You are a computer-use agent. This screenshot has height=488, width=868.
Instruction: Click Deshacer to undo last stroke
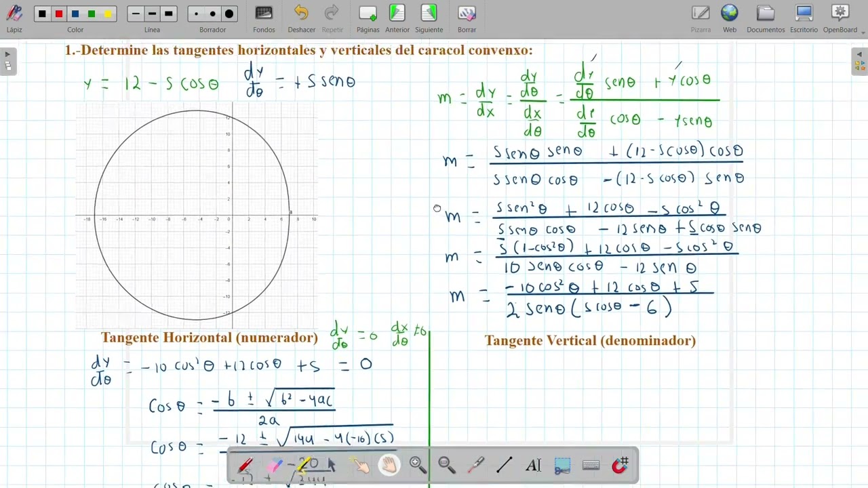301,18
